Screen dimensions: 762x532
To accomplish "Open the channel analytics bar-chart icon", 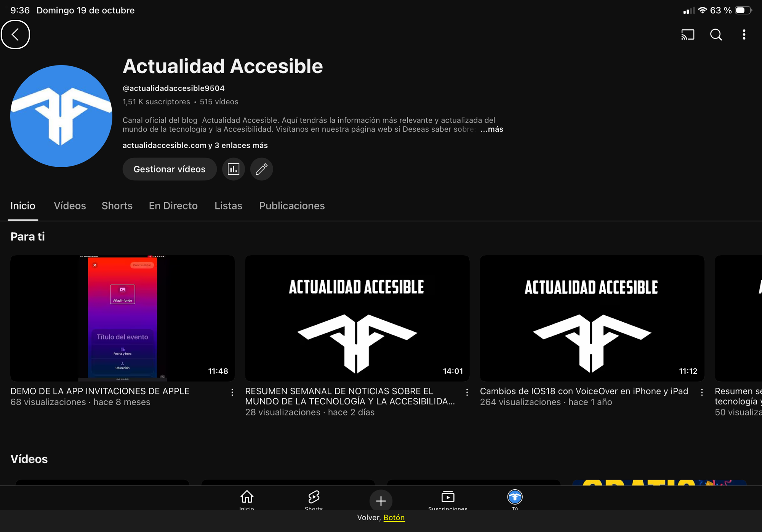I will point(233,169).
